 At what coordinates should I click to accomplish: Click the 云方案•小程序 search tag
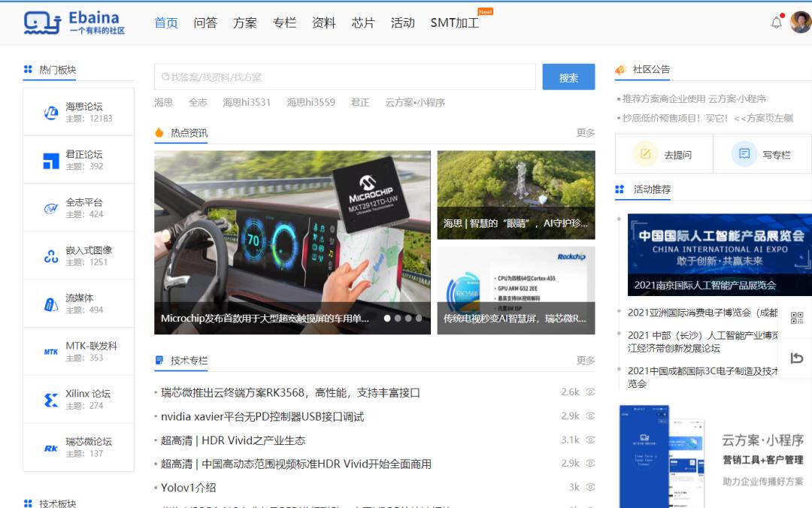[415, 102]
